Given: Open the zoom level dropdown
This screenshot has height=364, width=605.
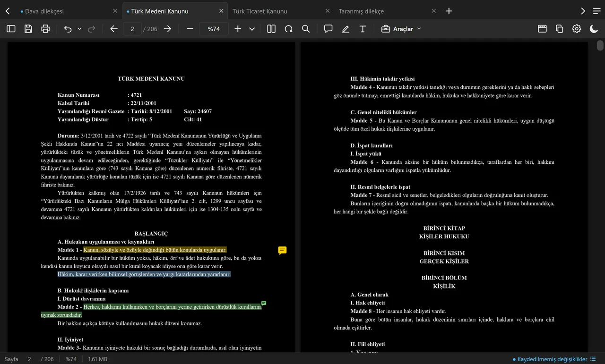Looking at the screenshot, I should [x=252, y=29].
